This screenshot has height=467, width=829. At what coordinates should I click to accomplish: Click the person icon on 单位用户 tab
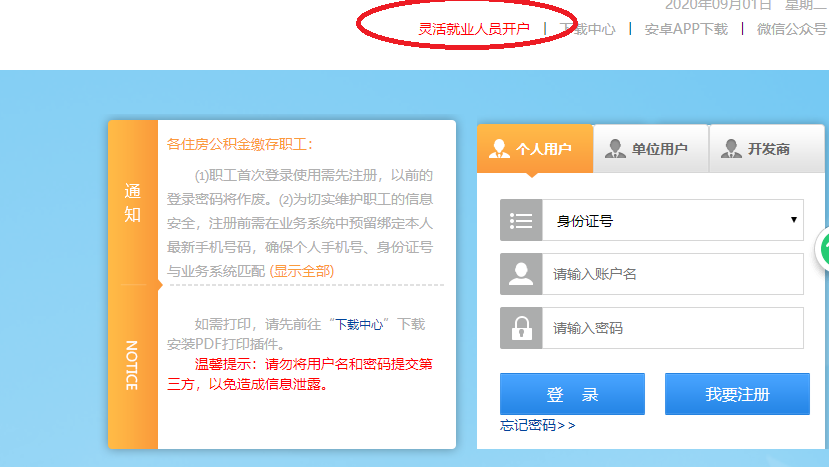click(x=615, y=149)
